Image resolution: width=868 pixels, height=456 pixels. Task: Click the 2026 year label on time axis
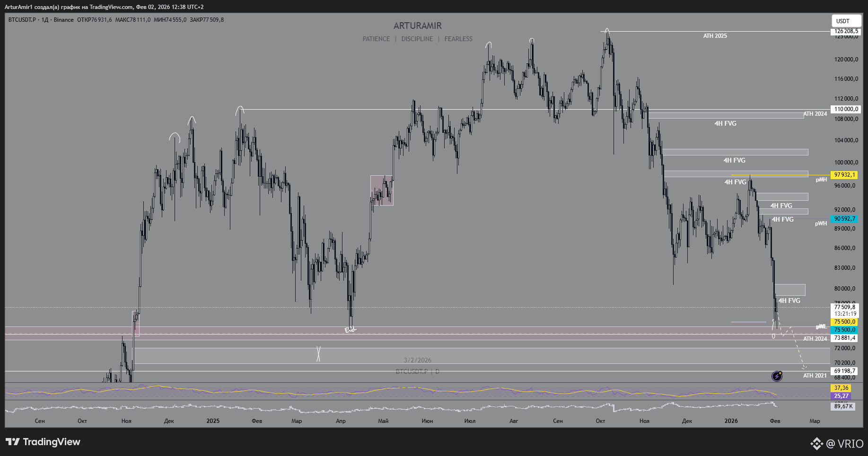click(731, 421)
